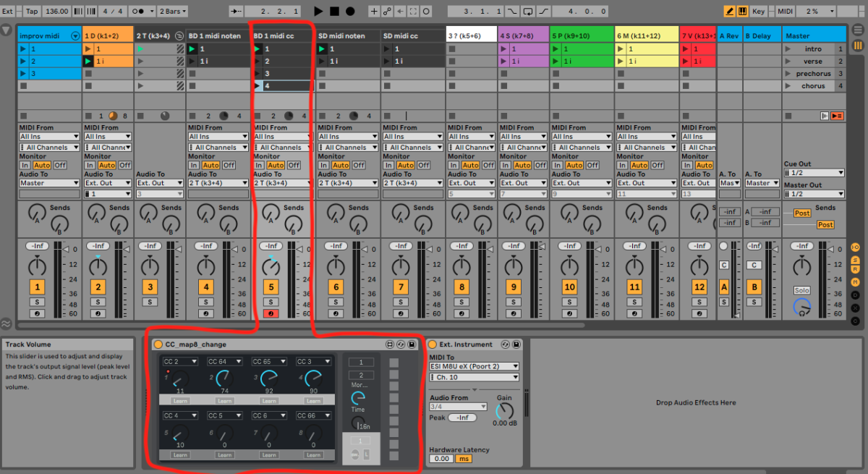Screen dimensions: 868x474
Task: Click Learn under CC 66 knob
Action: coord(312,454)
